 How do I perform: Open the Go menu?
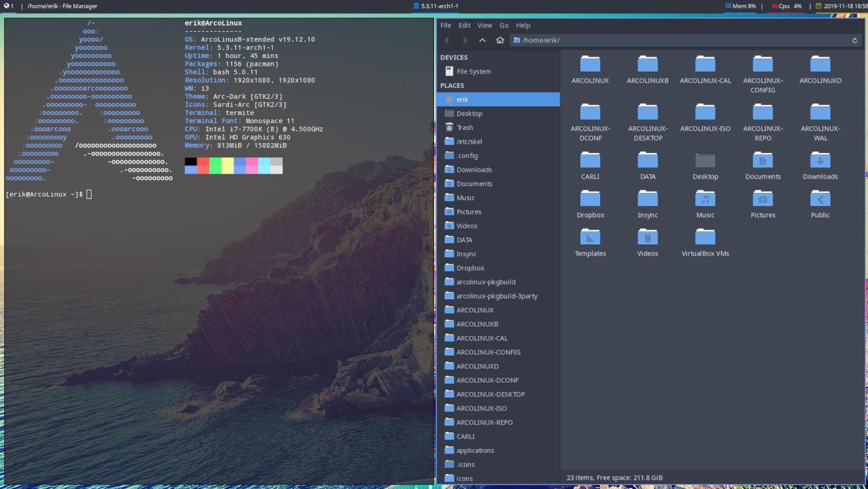504,26
